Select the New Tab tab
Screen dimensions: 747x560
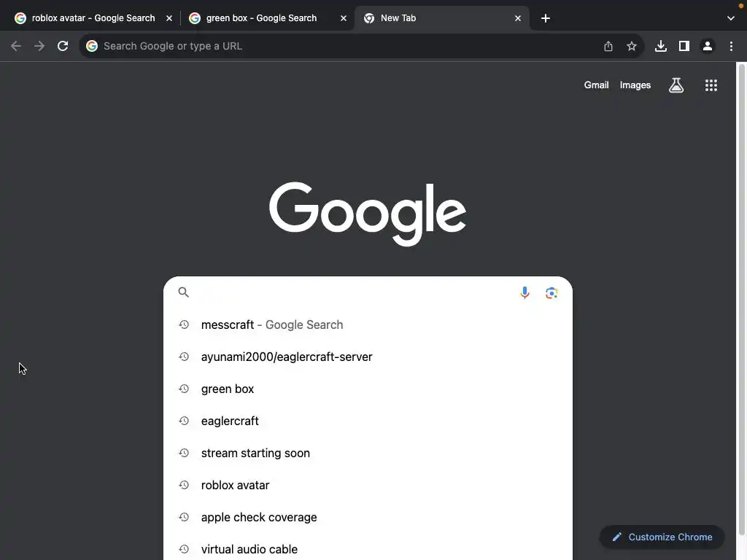point(442,18)
